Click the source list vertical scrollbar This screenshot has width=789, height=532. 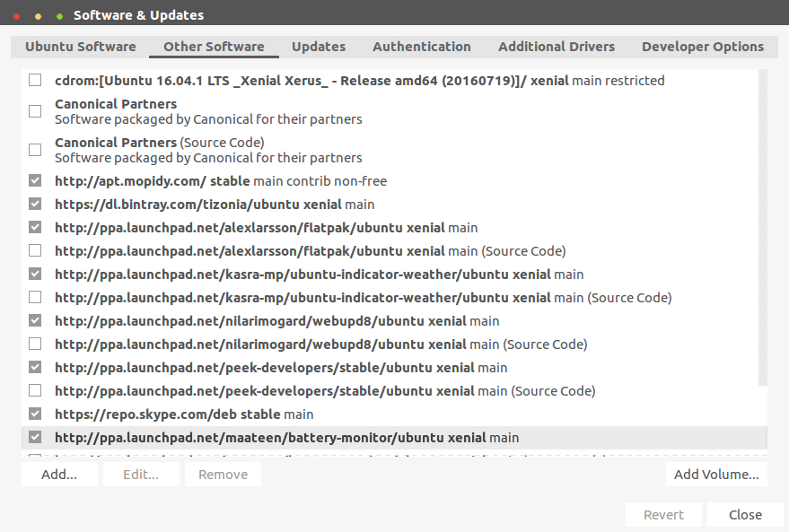tap(763, 227)
